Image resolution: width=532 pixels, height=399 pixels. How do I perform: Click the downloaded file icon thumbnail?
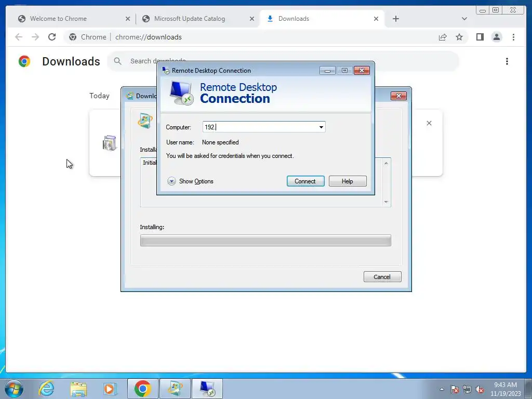coord(109,143)
